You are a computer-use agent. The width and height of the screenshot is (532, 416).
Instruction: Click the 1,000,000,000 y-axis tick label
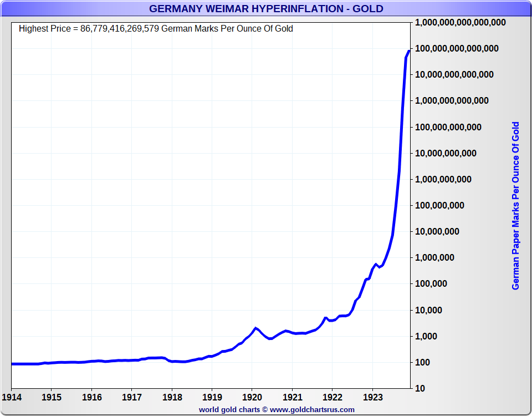pos(443,179)
